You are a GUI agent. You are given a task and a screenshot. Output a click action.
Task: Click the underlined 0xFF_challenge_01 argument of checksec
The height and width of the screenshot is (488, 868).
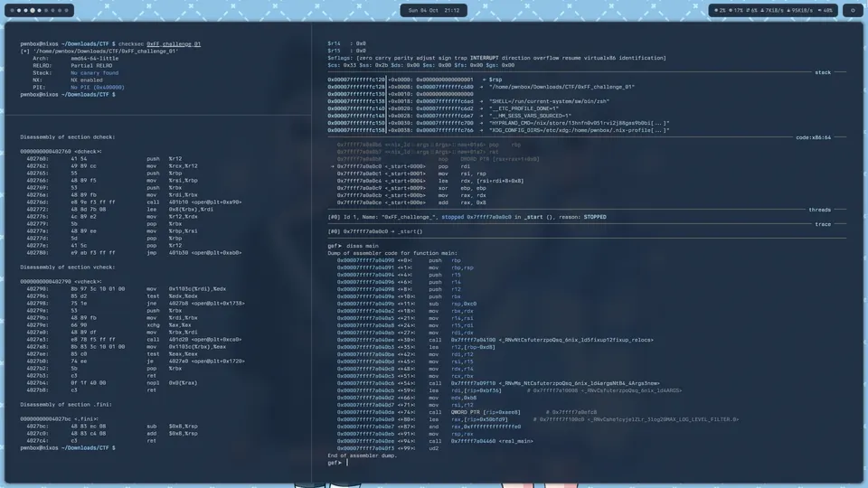pyautogui.click(x=174, y=43)
